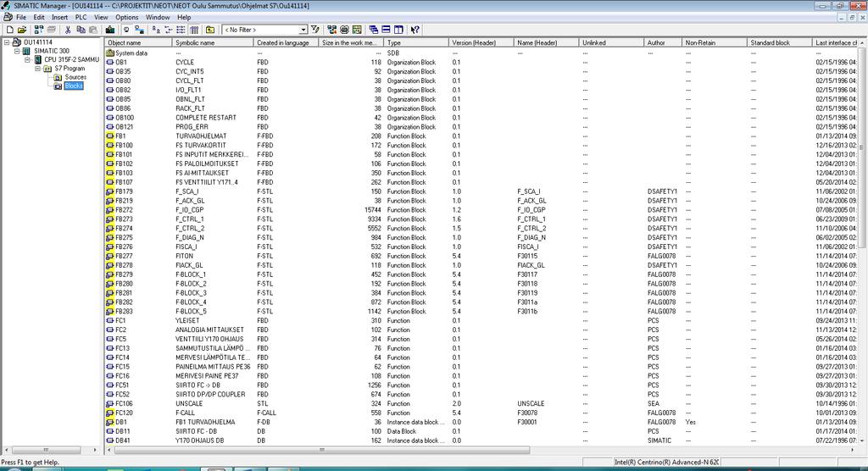Click the Paste toolbar icon
This screenshot has width=868, height=471.
pyautogui.click(x=93, y=30)
